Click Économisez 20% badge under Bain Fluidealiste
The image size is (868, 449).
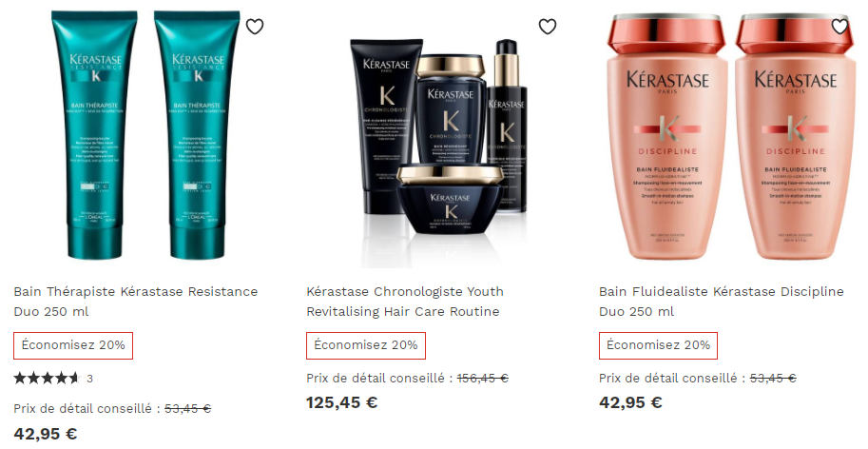(x=658, y=345)
